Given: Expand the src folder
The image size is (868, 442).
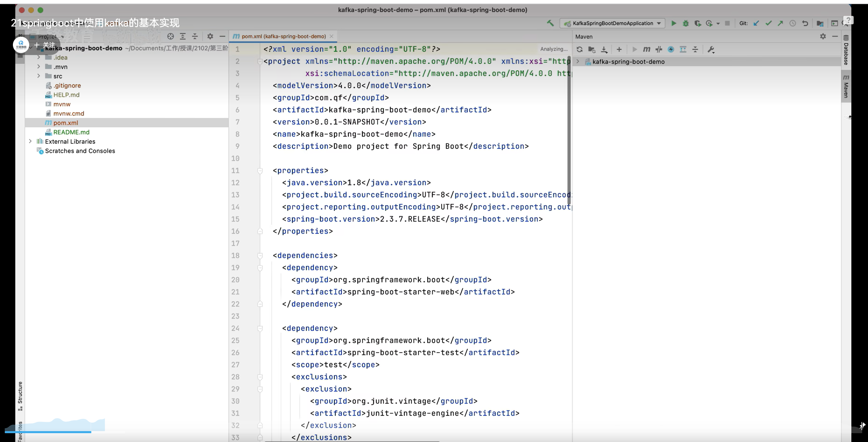Looking at the screenshot, I should 39,76.
